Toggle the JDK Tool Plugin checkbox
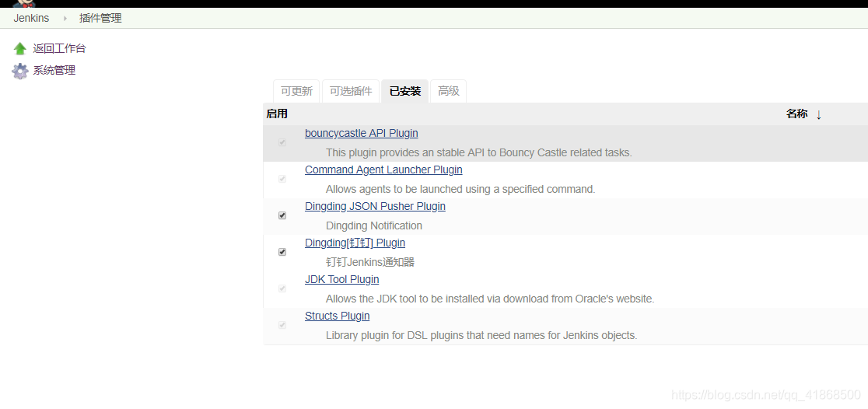The image size is (868, 409). [x=282, y=288]
